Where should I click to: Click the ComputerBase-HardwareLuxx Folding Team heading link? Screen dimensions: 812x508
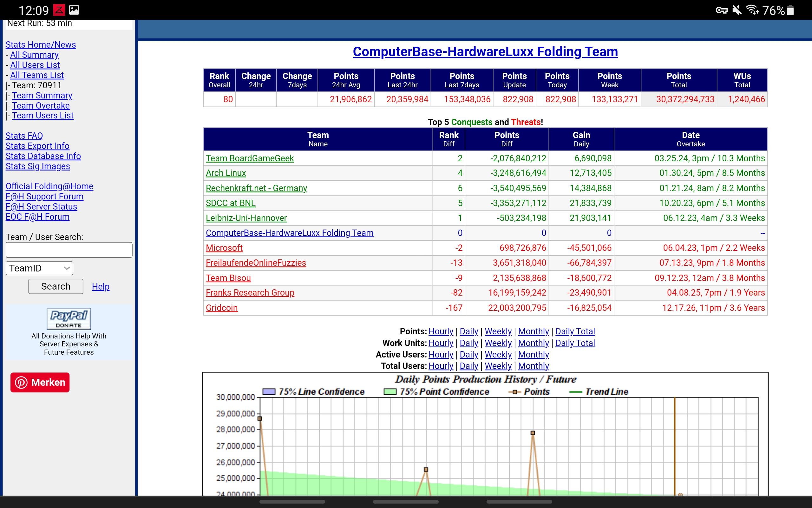click(x=485, y=52)
